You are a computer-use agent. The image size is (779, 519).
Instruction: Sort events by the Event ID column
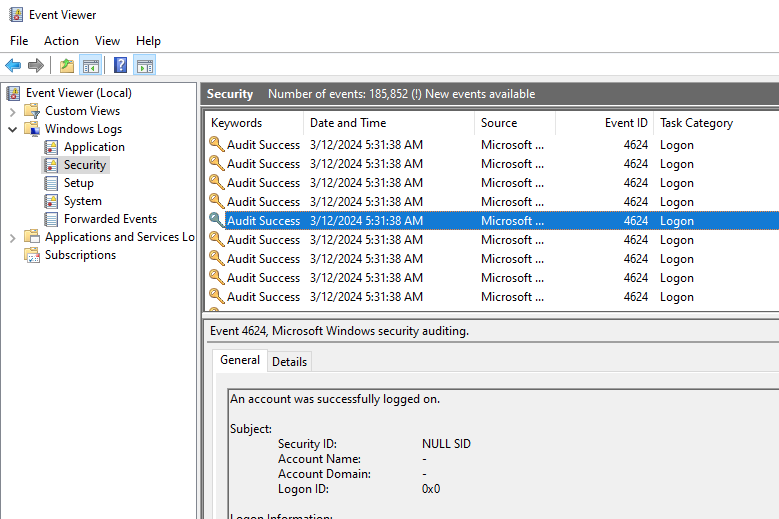click(x=626, y=123)
